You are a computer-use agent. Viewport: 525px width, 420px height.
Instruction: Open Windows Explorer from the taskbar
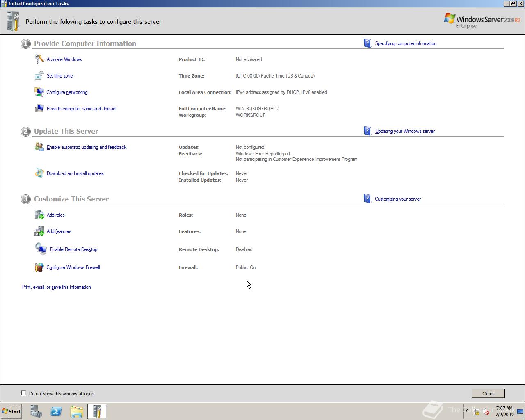tap(77, 411)
